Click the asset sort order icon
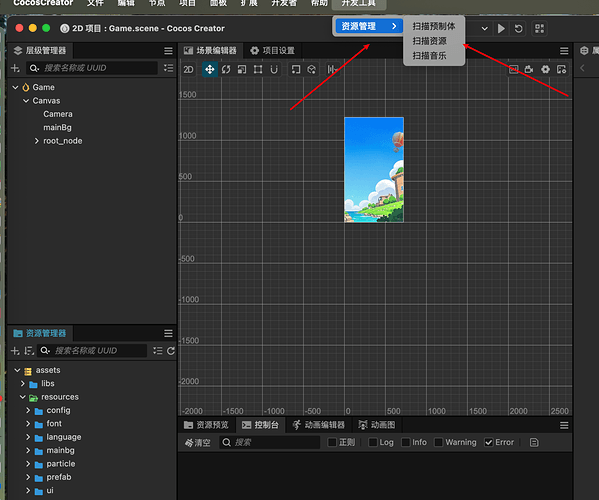 click(x=29, y=351)
